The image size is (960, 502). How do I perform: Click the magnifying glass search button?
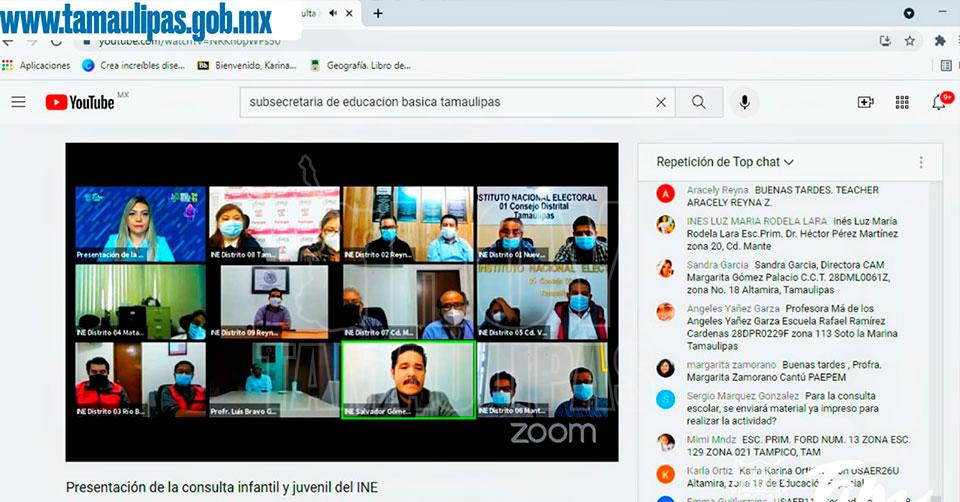point(698,102)
